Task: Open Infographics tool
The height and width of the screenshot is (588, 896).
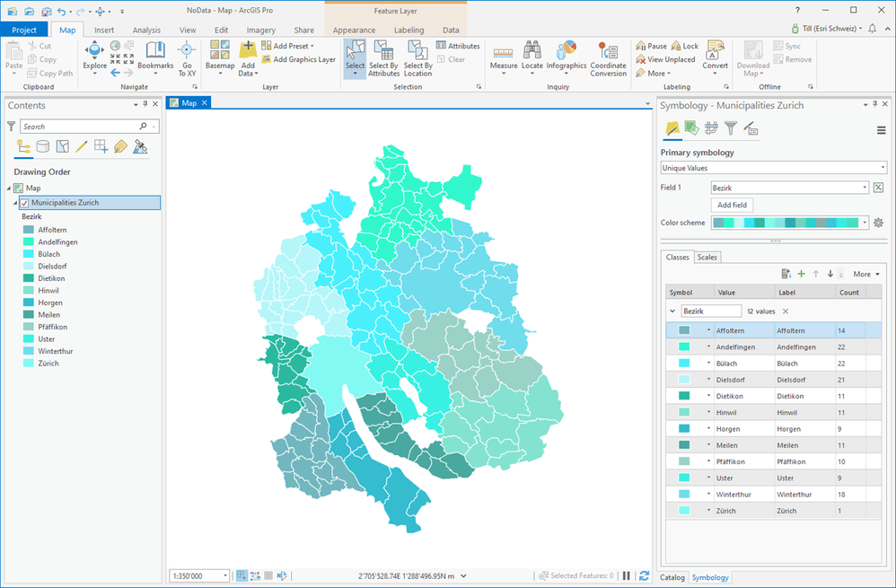Action: point(567,58)
